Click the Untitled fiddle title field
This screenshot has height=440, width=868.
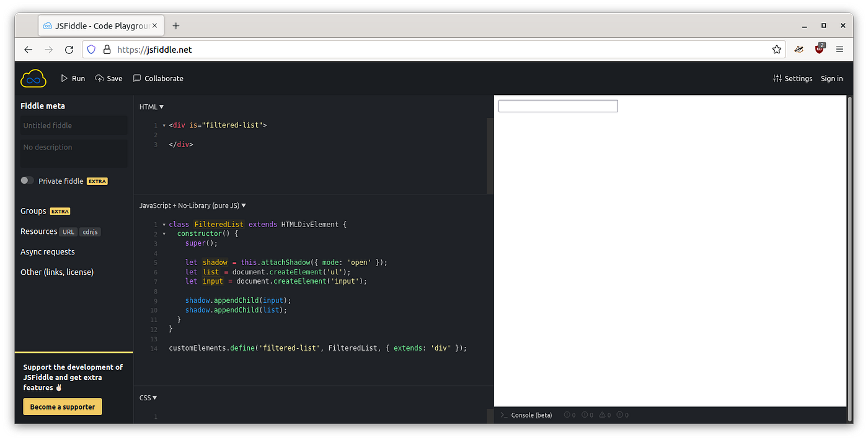pyautogui.click(x=74, y=125)
